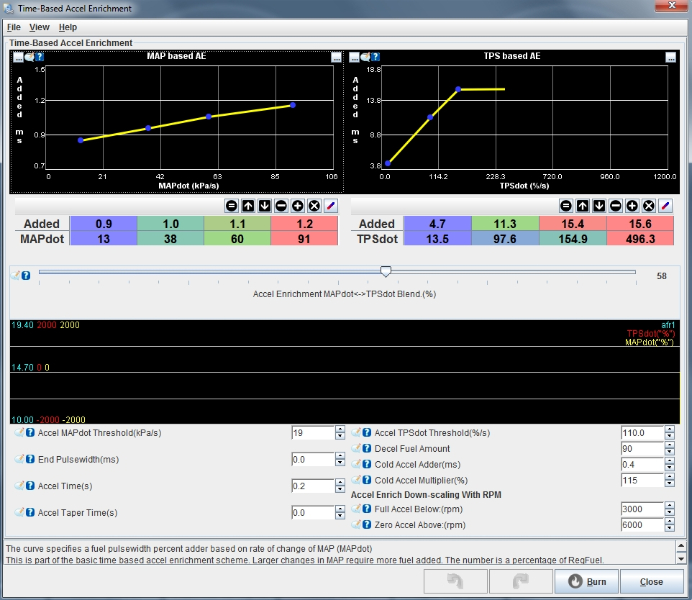692x600 pixels.
Task: Click the set-equal icon in MAPdot table toolbar
Action: click(x=232, y=205)
